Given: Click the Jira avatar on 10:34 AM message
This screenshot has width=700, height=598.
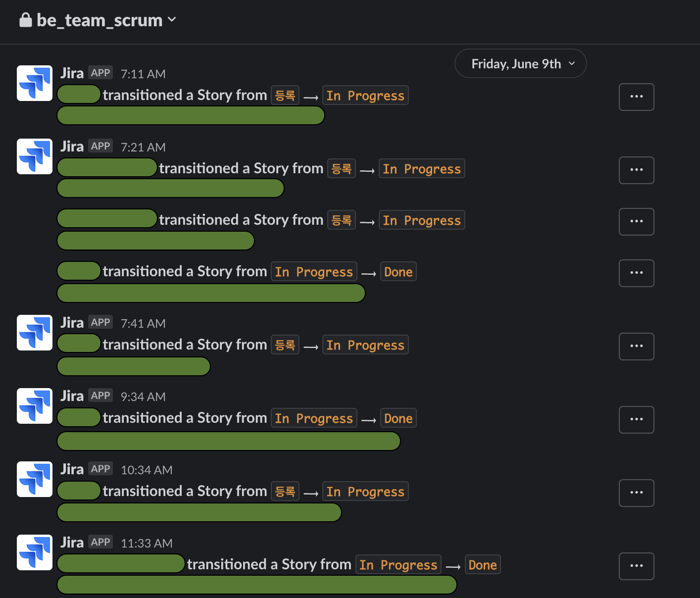Looking at the screenshot, I should [35, 479].
